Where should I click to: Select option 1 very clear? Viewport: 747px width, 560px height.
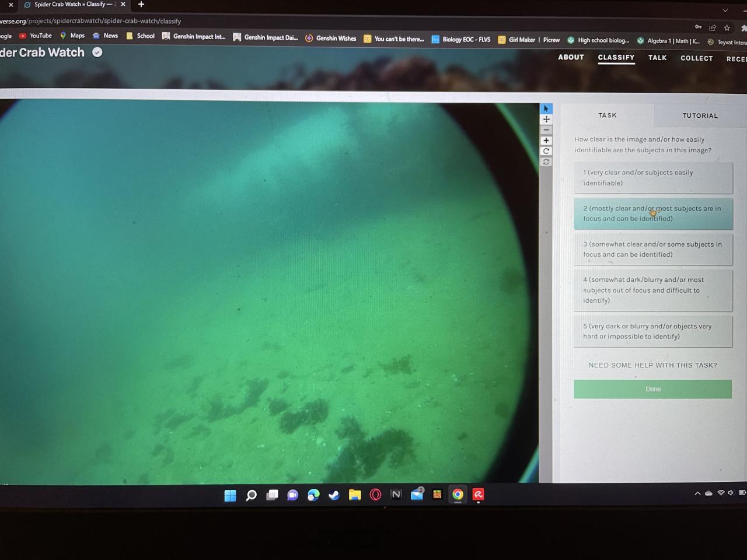pyautogui.click(x=653, y=178)
